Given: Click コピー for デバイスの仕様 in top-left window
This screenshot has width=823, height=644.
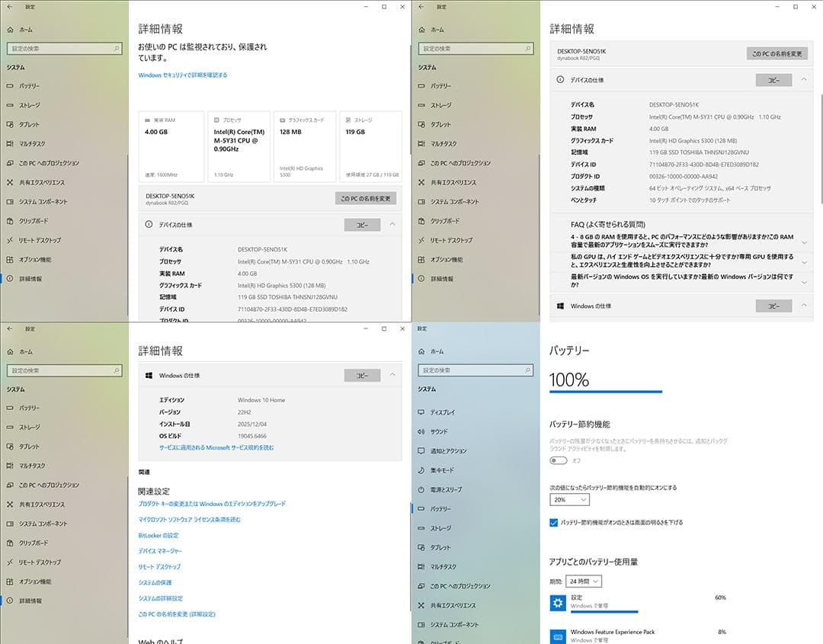Looking at the screenshot, I should coord(362,225).
